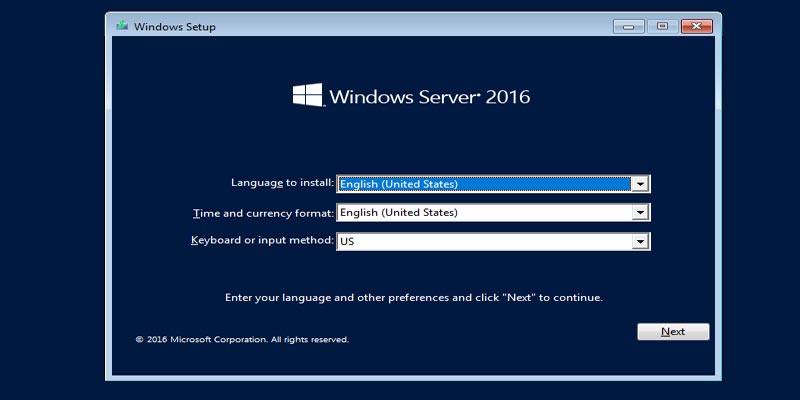The image size is (800, 400).
Task: Select the highlighted Language to install field
Action: [484, 184]
